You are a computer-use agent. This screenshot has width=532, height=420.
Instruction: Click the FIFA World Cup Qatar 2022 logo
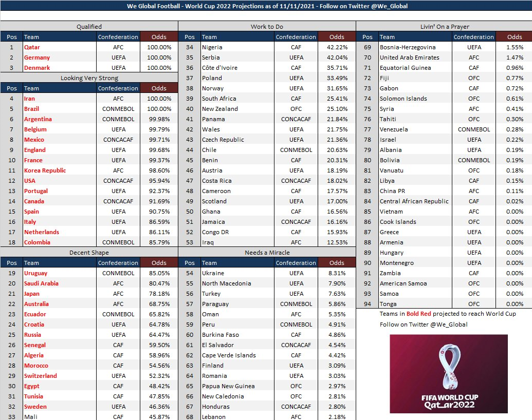(448, 374)
